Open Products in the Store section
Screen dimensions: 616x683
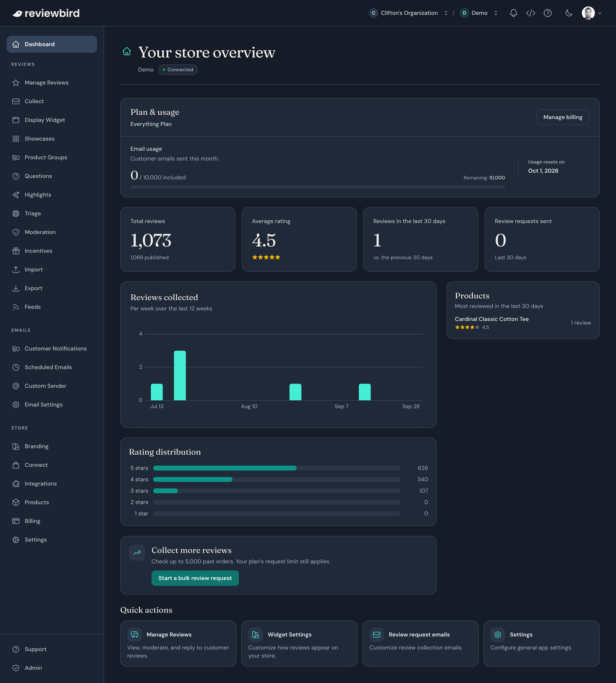coord(52,502)
